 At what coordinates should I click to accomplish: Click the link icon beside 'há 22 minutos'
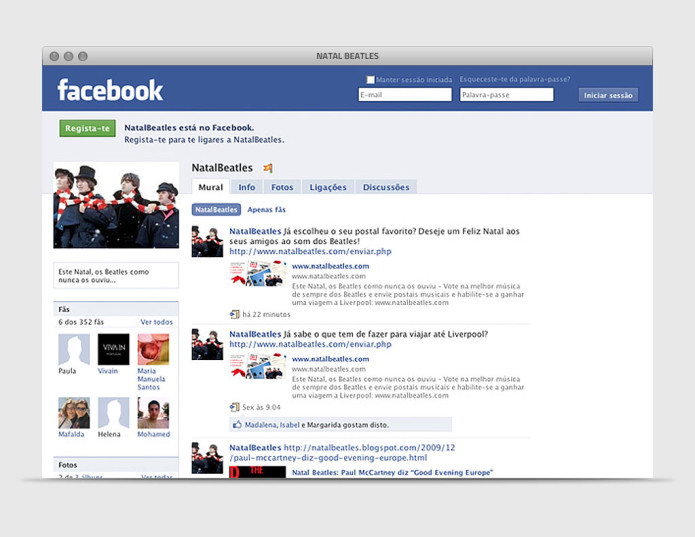[235, 314]
